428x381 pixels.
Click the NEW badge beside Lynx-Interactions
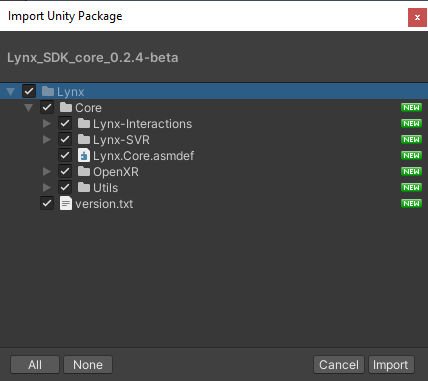[412, 123]
